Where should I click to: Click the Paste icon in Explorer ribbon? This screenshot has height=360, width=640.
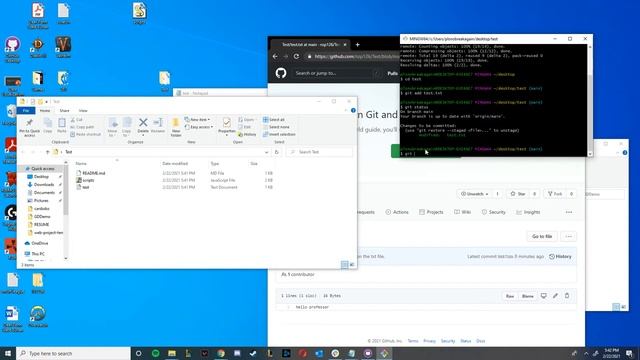click(x=62, y=125)
